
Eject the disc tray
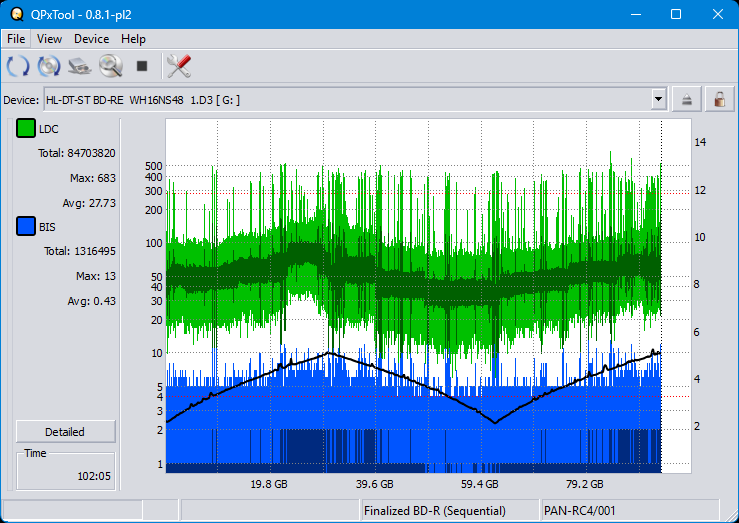tap(687, 99)
